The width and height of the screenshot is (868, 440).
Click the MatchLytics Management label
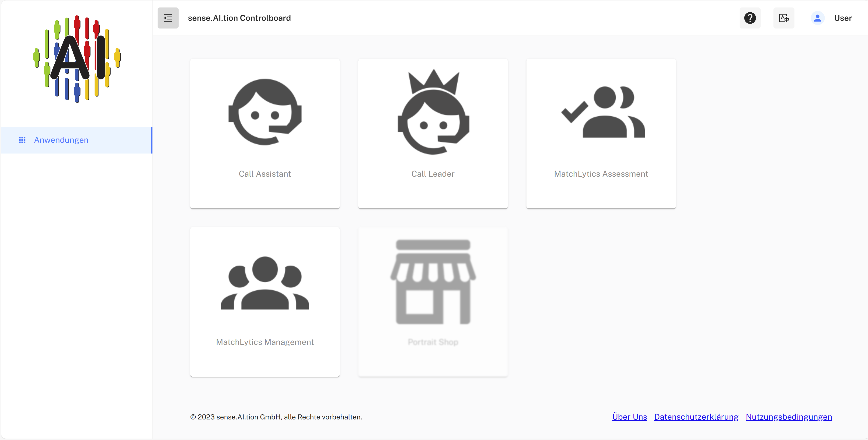265,342
